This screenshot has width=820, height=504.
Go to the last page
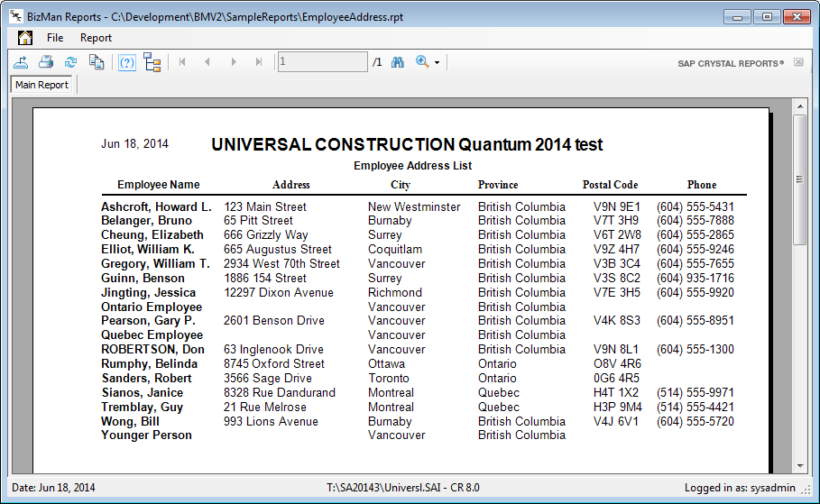258,62
